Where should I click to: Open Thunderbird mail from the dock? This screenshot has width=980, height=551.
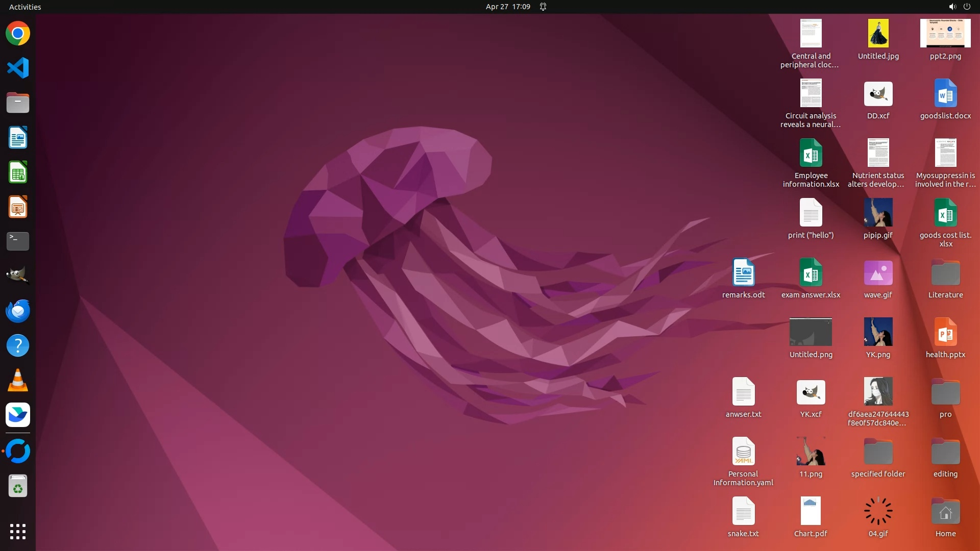point(18,311)
